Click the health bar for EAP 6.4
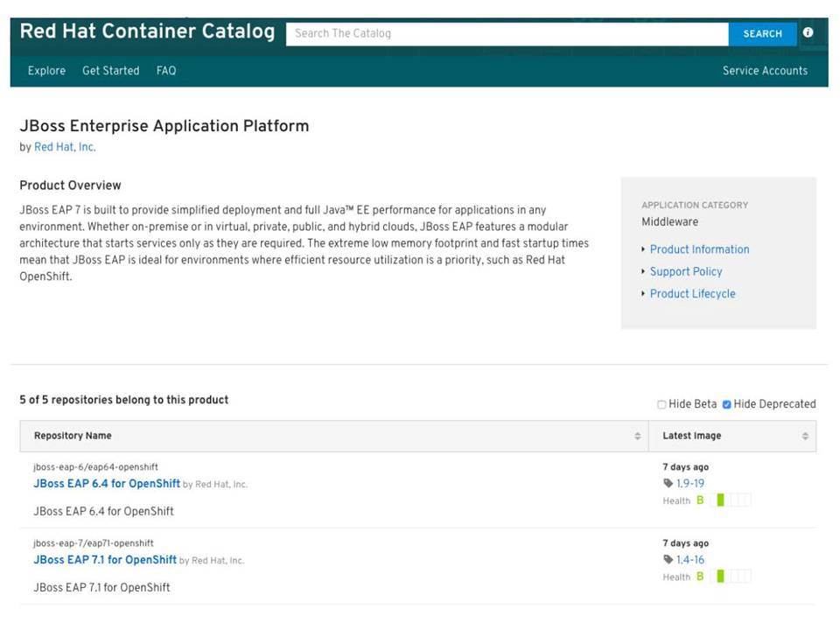Screen dimensions: 840x630 point(732,500)
